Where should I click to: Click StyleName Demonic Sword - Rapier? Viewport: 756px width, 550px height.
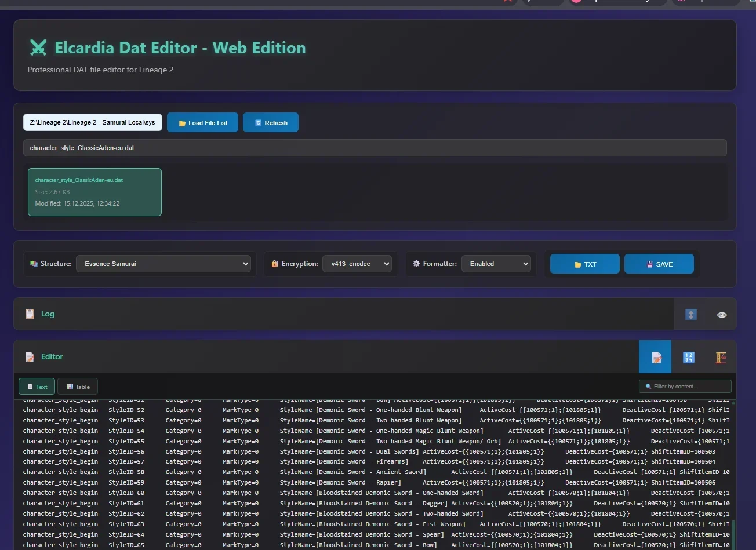point(340,483)
